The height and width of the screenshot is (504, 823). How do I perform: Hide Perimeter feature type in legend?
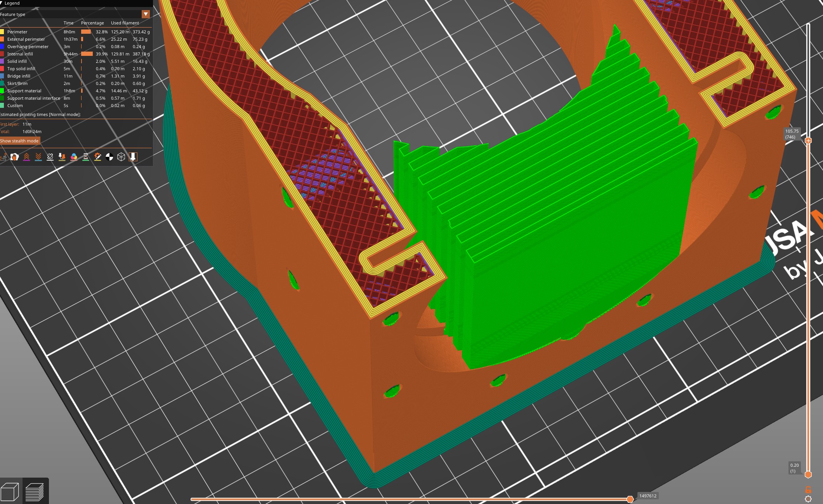click(75, 32)
